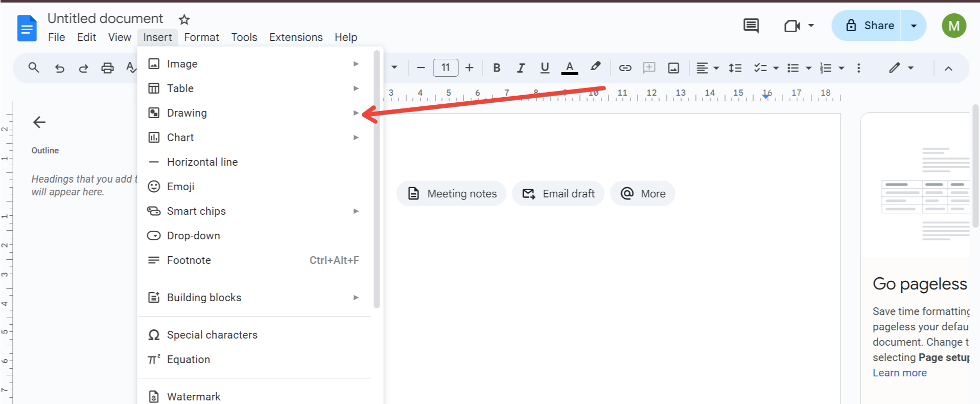980x404 pixels.
Task: Open the numbered list options arrow
Action: click(x=841, y=68)
